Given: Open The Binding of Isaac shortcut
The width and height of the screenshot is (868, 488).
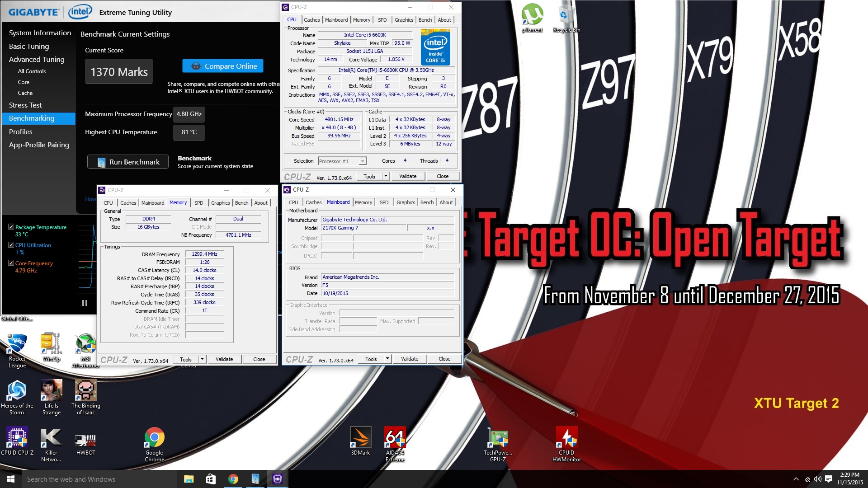Looking at the screenshot, I should (85, 398).
